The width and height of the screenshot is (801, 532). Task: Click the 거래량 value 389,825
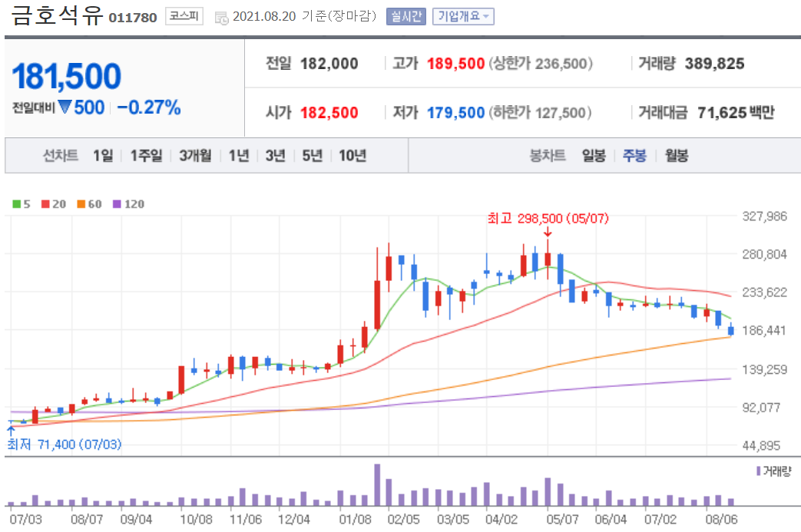(x=715, y=64)
